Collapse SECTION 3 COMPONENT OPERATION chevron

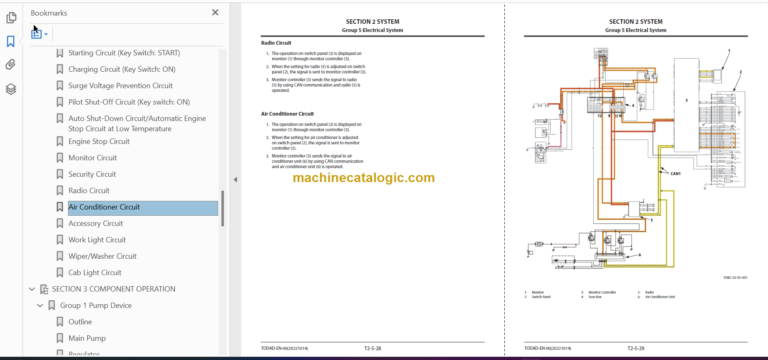[x=32, y=289]
